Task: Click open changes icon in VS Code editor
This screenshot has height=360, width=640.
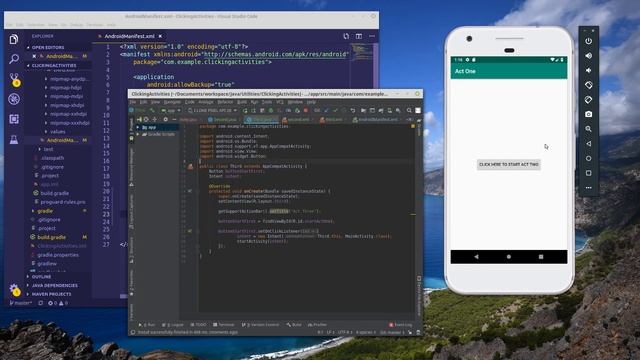Action: (346, 36)
